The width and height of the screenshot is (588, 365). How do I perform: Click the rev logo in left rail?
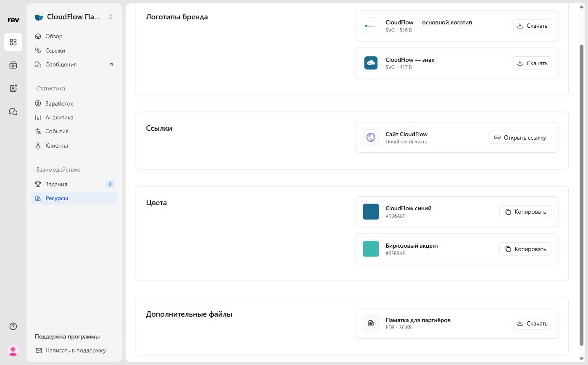tap(13, 20)
